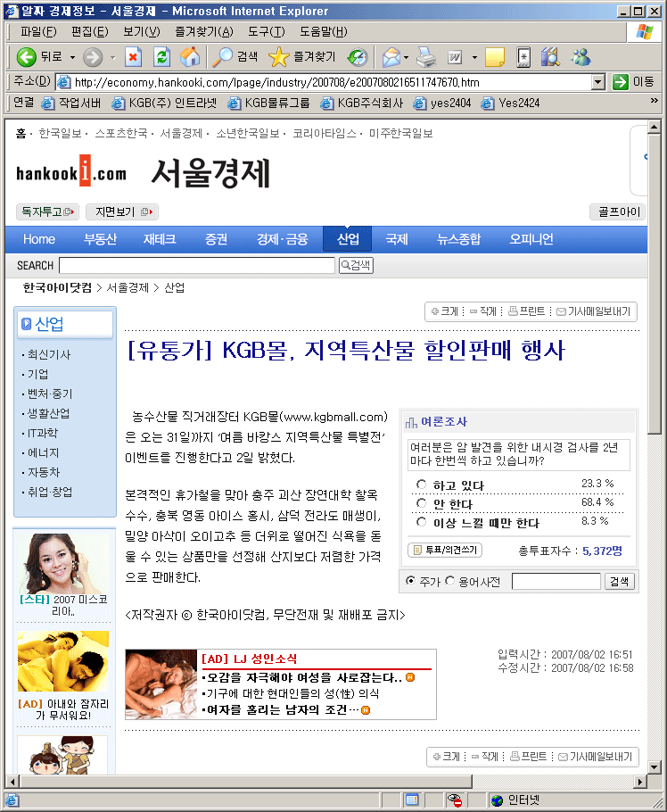
Task: Click the horizontal scrollbar thumb
Action: (x=246, y=782)
